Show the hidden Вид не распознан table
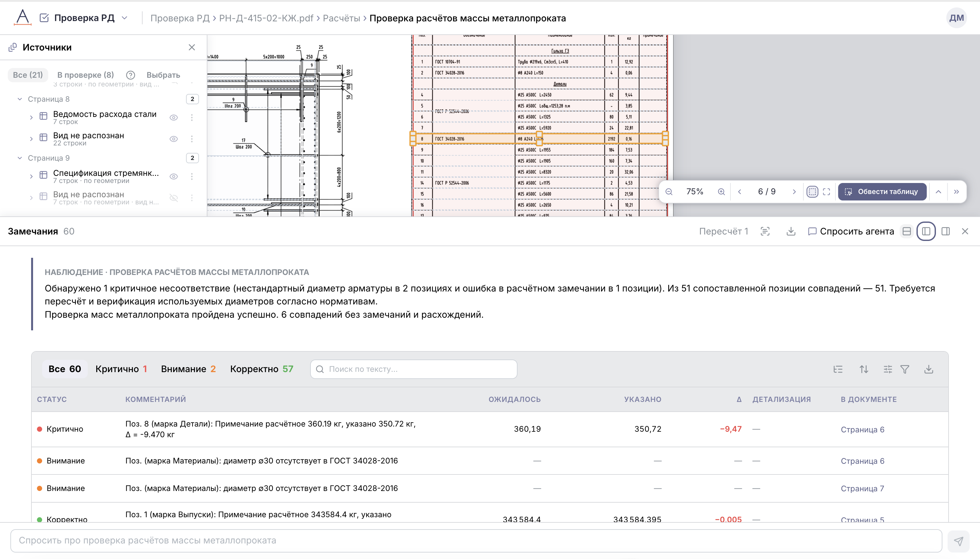 [x=174, y=198]
